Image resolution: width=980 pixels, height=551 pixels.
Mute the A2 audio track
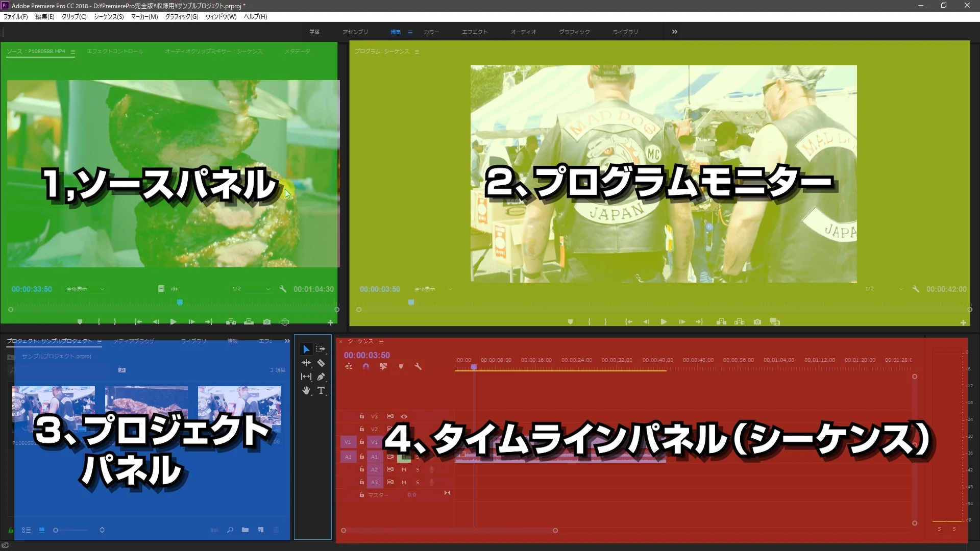click(x=404, y=470)
